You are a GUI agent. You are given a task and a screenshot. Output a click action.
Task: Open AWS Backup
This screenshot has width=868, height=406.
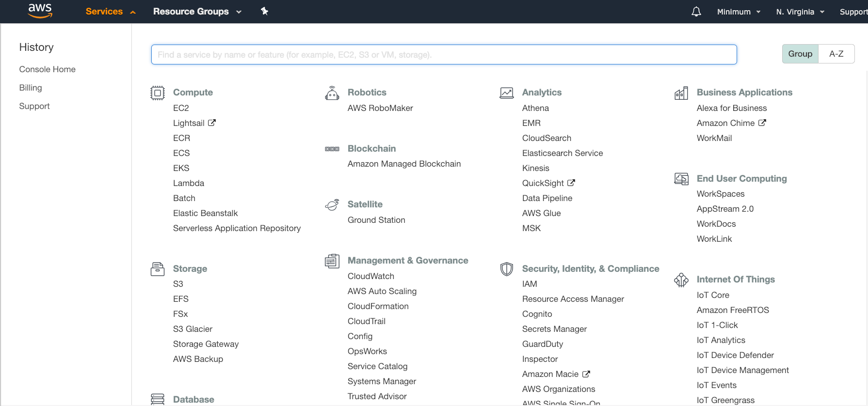[x=198, y=359]
